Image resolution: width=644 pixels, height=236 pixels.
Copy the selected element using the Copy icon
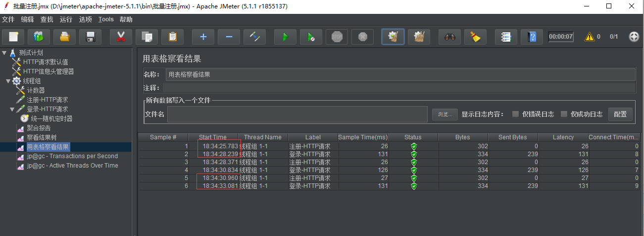click(x=147, y=37)
